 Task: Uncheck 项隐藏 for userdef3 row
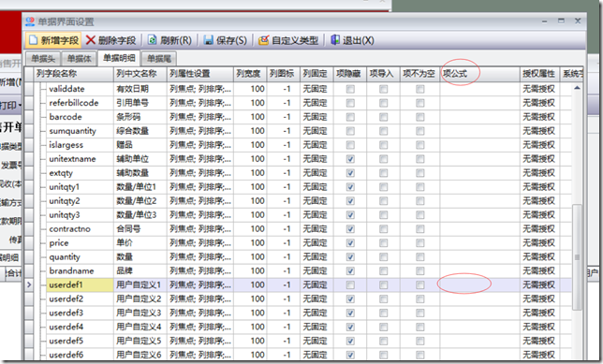pyautogui.click(x=350, y=313)
